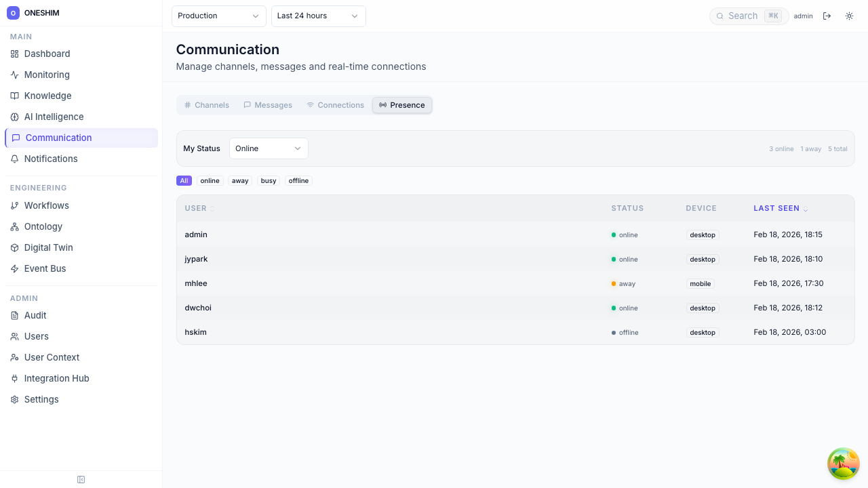Open the Event Bus lightning icon
Image resolution: width=868 pixels, height=488 pixels.
tap(15, 269)
